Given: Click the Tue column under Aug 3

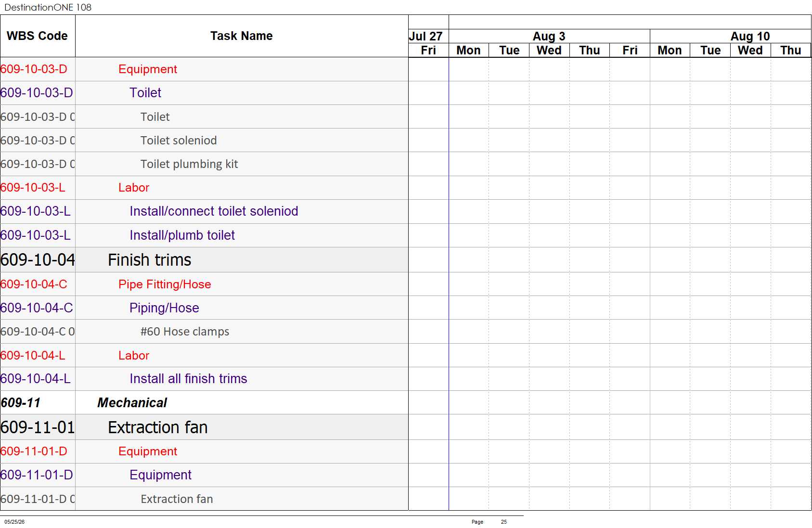Looking at the screenshot, I should click(x=509, y=50).
